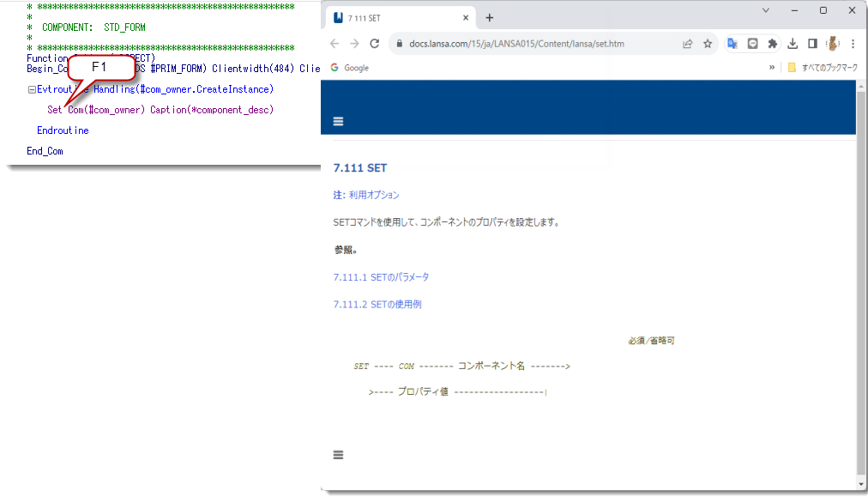Click the browser page vertical scrollbar
Image resolution: width=868 pixels, height=497 pixels.
click(x=861, y=285)
